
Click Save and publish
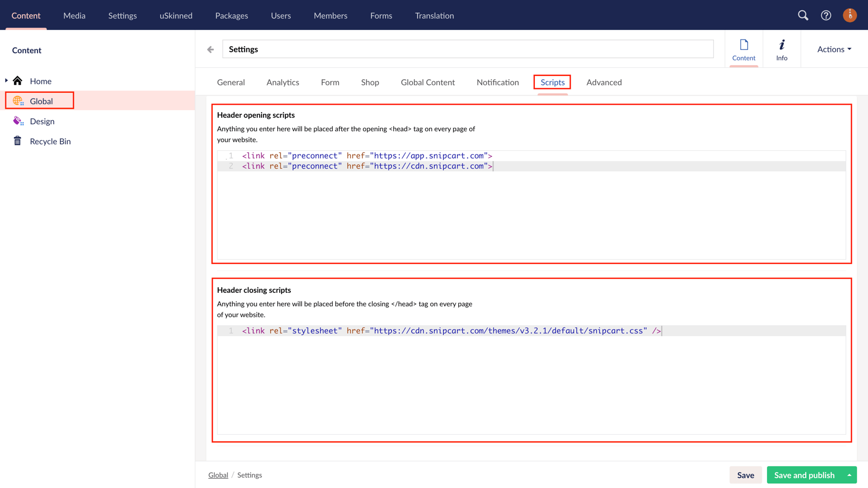pyautogui.click(x=805, y=474)
